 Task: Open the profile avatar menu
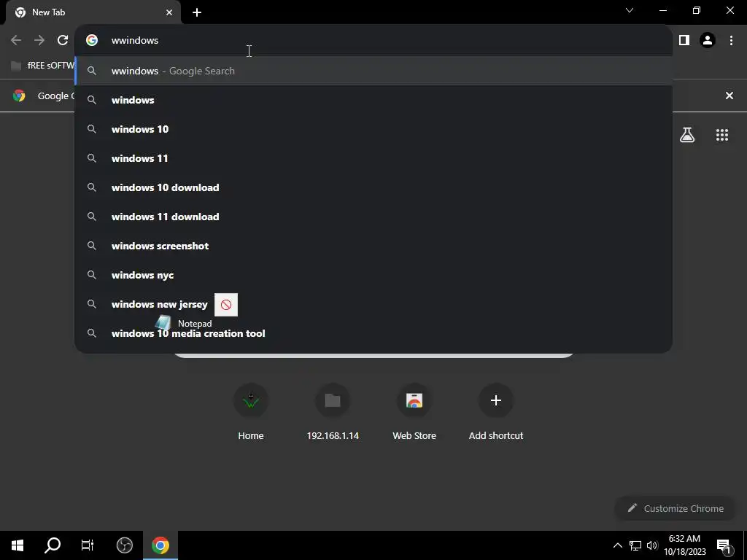tap(708, 40)
